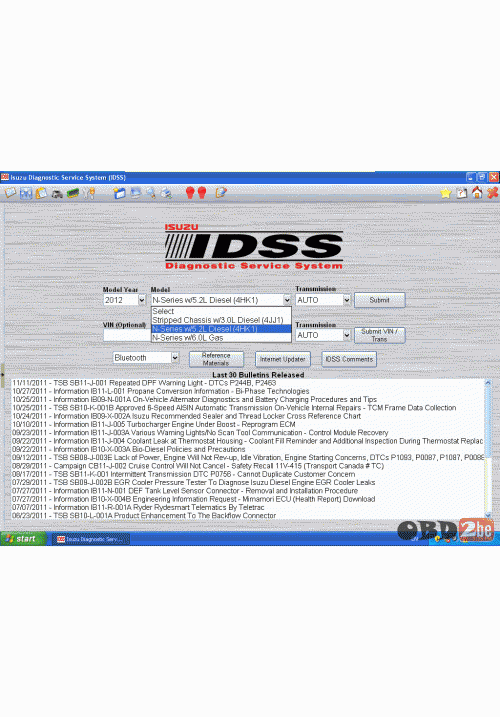Image resolution: width=500 pixels, height=717 pixels.
Task: Open the wrench and tools icon
Action: tap(89, 193)
